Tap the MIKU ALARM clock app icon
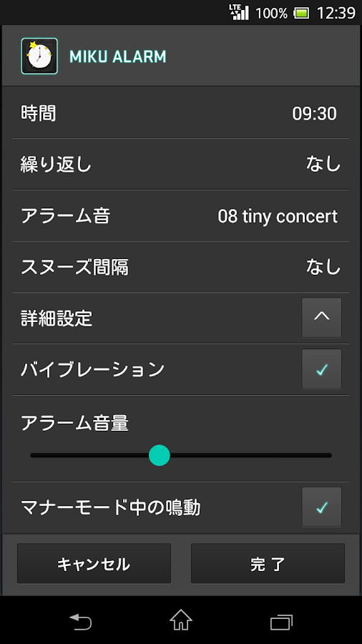 pos(39,56)
